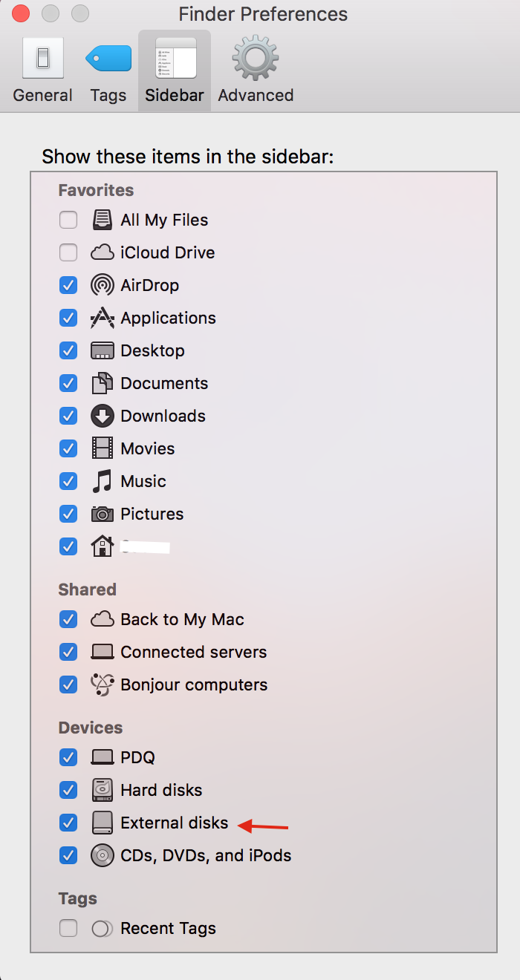This screenshot has height=980, width=520.
Task: Uncheck Back to My Mac checkbox
Action: (68, 619)
